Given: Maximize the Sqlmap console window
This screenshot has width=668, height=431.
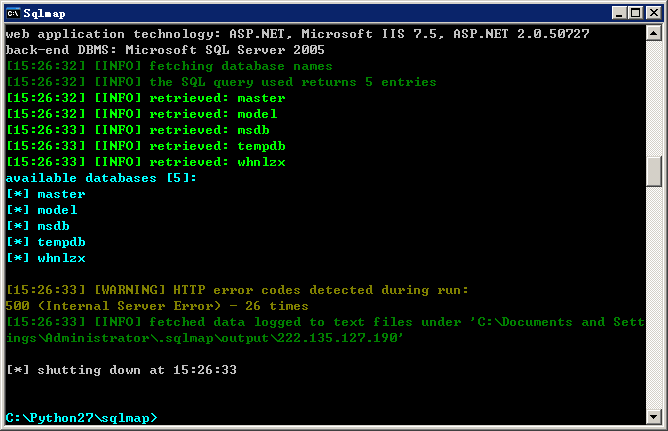Looking at the screenshot, I should (635, 13).
